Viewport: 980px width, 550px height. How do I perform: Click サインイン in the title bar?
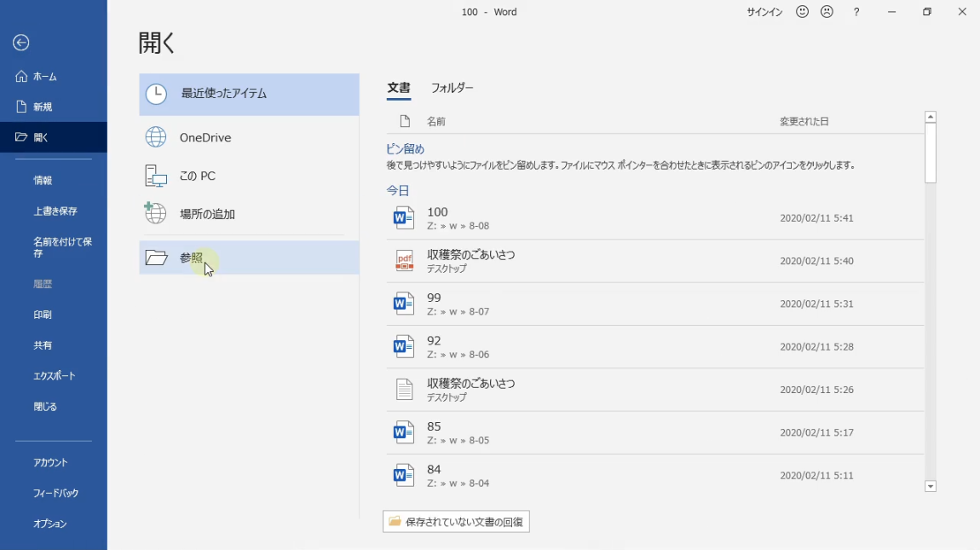[764, 12]
